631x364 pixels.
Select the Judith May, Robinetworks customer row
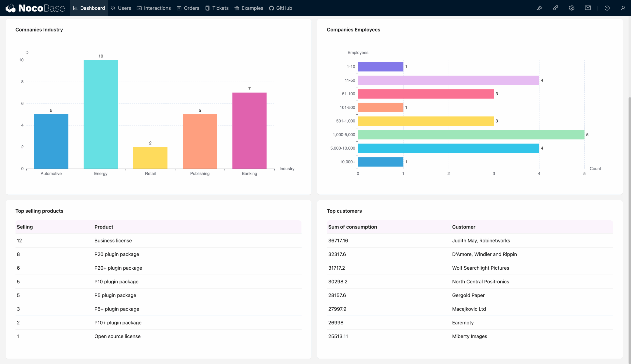coord(481,241)
